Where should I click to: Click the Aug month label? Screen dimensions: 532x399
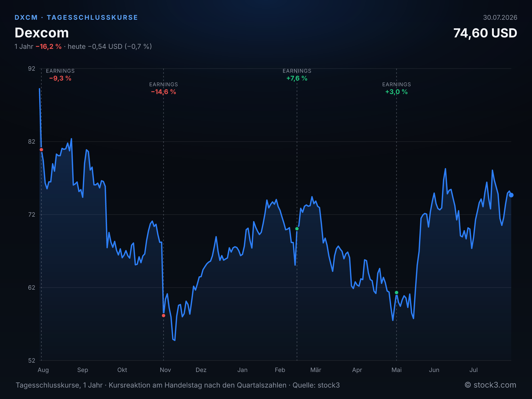[43, 370]
